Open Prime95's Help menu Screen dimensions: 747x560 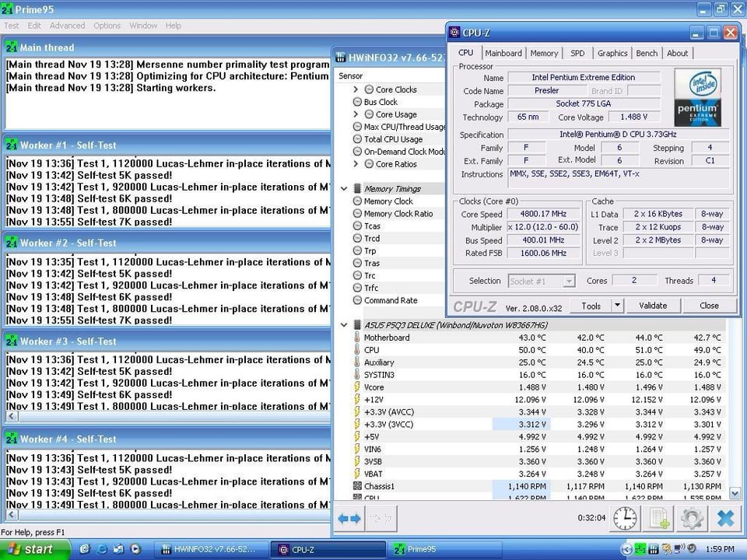click(174, 26)
